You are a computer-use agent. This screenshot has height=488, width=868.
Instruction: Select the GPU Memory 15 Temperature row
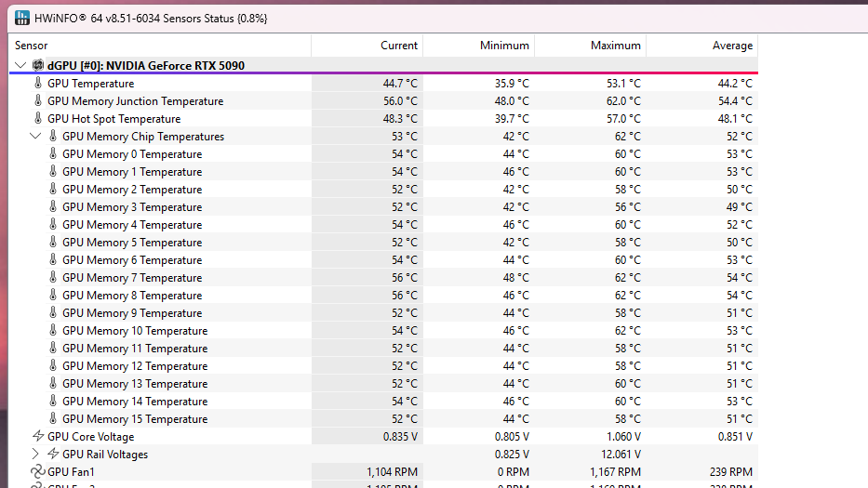383,419
